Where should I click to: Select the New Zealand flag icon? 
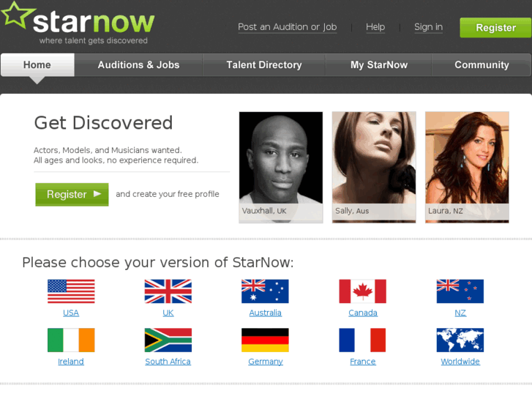(460, 291)
